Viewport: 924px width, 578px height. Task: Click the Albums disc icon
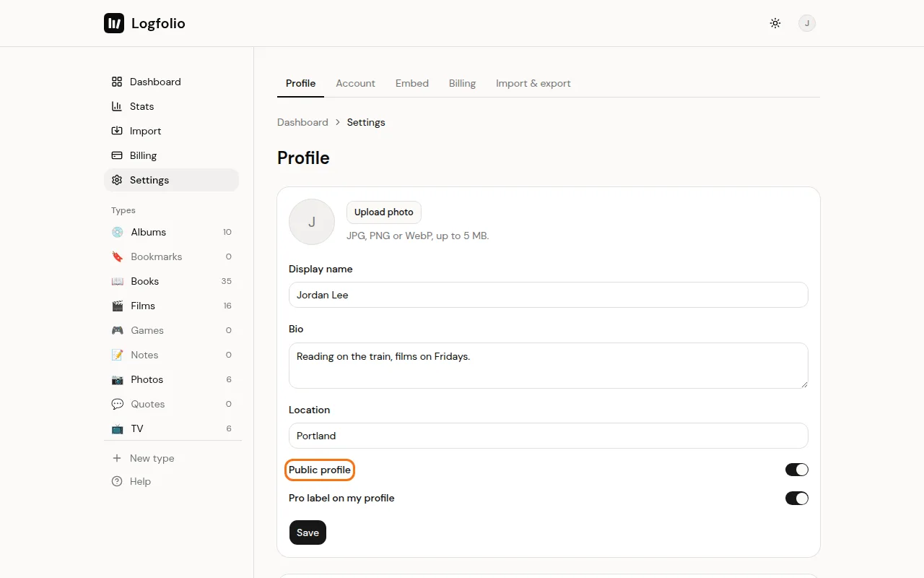117,232
